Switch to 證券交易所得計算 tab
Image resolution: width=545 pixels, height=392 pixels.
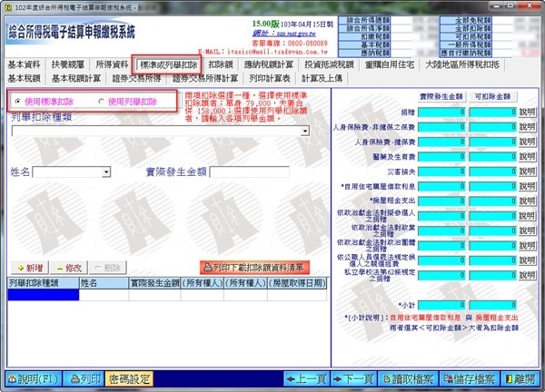(205, 78)
